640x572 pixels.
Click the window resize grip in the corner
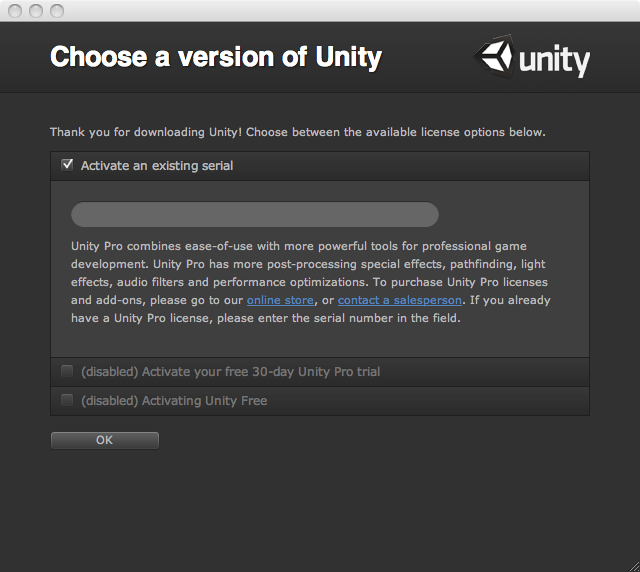[x=634, y=566]
